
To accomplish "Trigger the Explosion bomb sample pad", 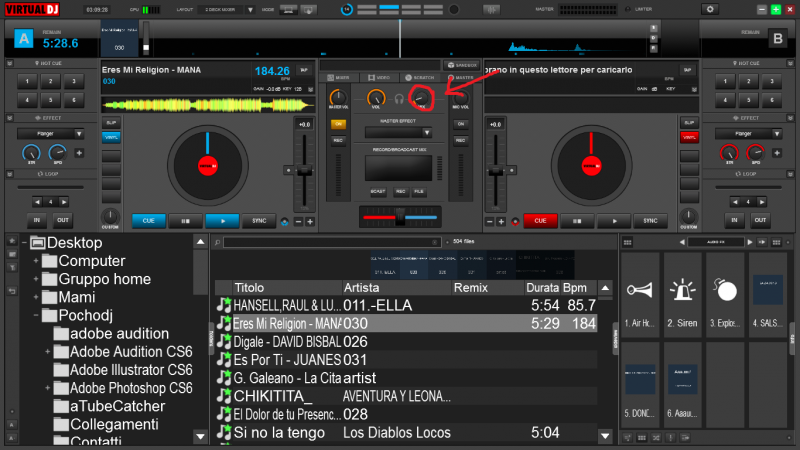I will coord(725,295).
